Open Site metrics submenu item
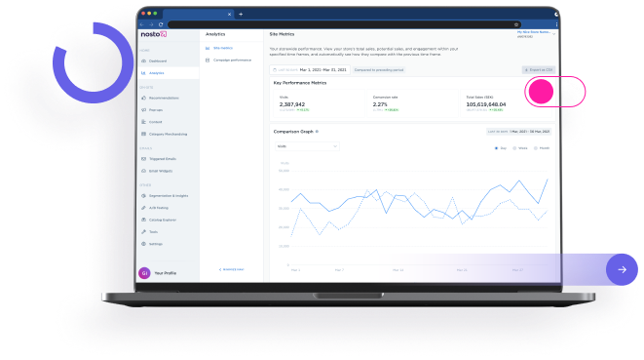 [223, 48]
